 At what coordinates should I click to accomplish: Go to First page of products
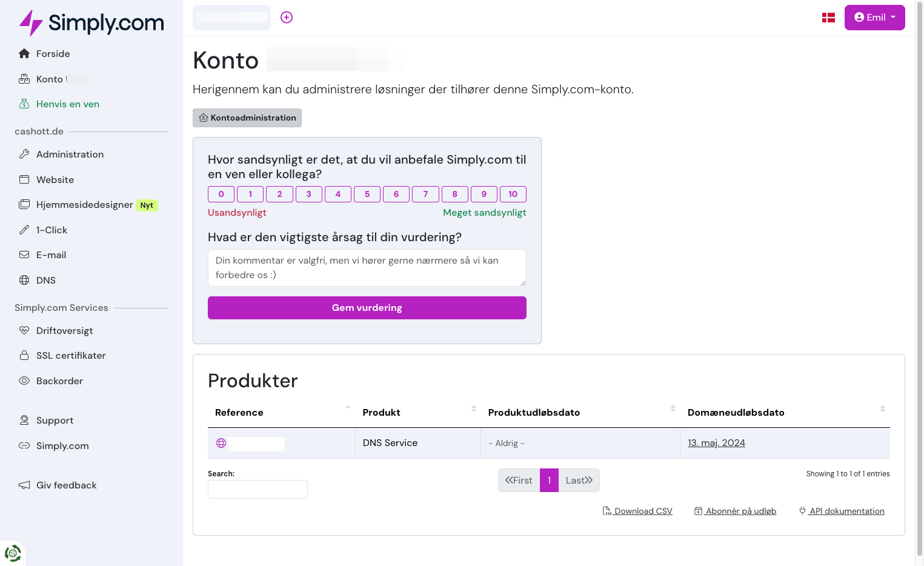click(x=519, y=481)
